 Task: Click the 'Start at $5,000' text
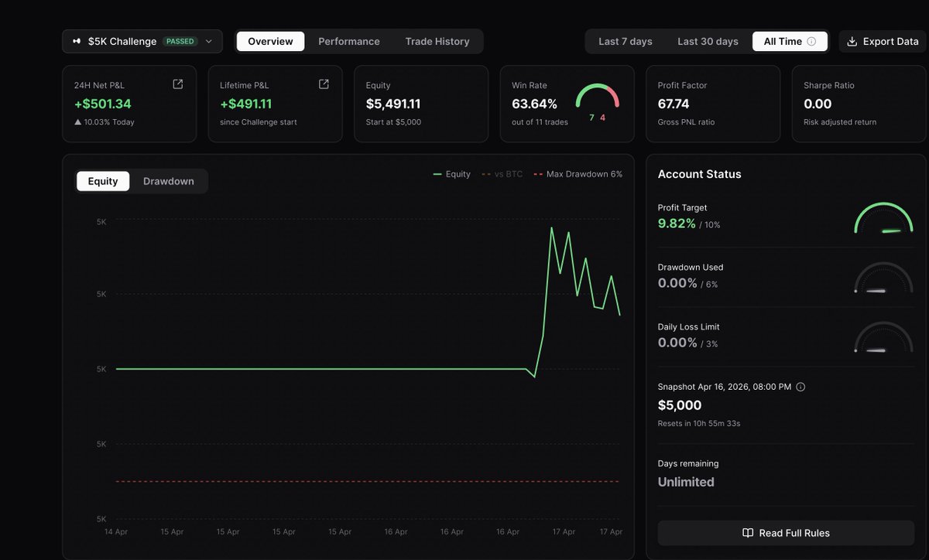tap(393, 122)
